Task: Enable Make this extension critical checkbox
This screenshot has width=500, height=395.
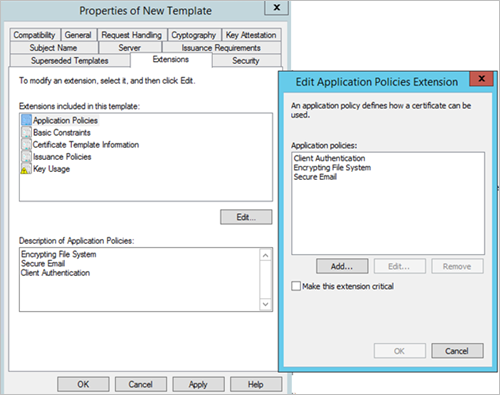Action: 296,286
